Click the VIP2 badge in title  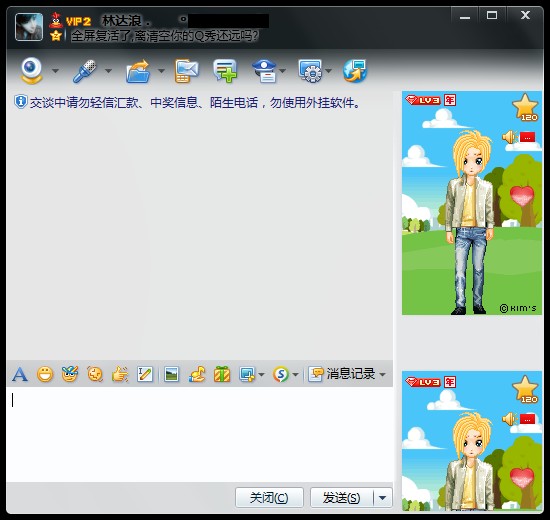click(78, 21)
